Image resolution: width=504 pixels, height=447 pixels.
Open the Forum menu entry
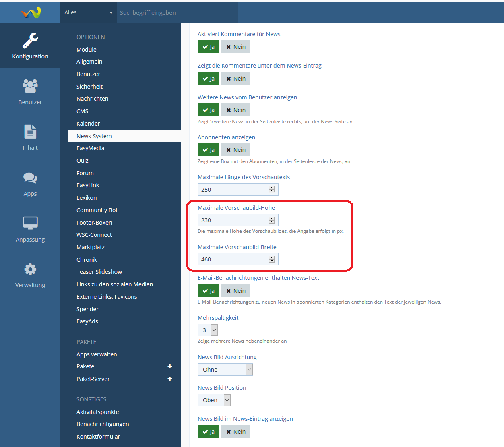click(85, 173)
